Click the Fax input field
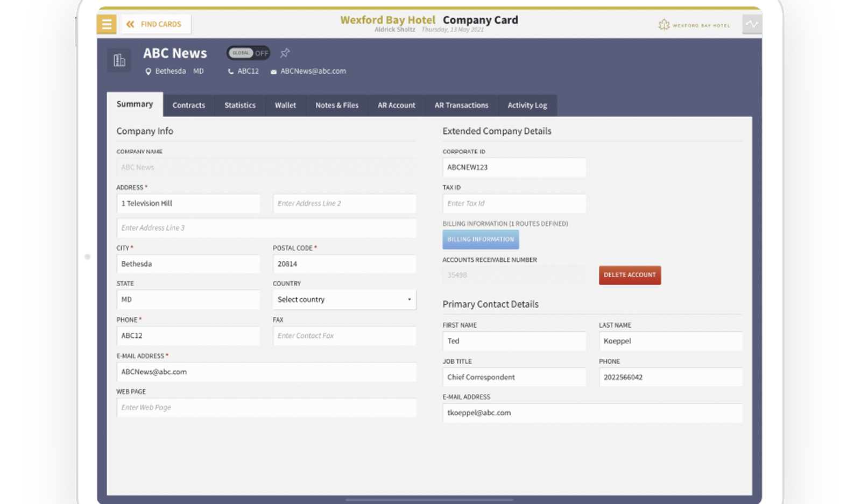This screenshot has width=861, height=504. point(344,336)
